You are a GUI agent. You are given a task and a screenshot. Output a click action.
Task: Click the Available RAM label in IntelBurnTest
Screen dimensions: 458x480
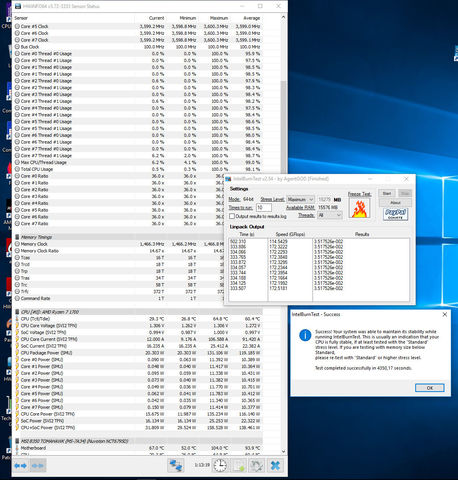(x=300, y=207)
